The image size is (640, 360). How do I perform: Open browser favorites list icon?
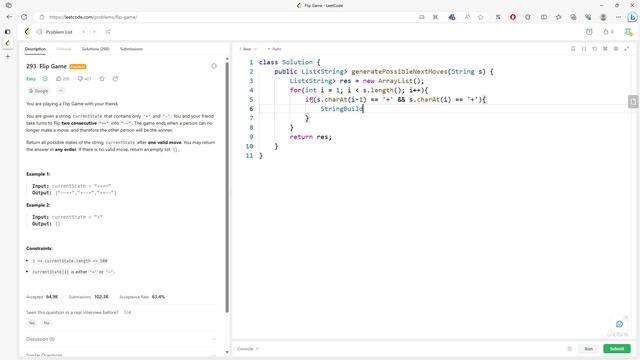coord(558,17)
